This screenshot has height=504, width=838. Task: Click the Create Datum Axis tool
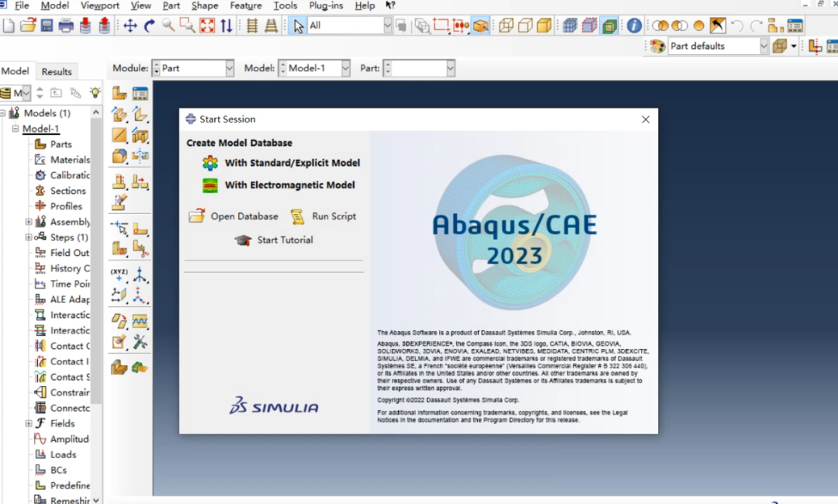point(140,274)
